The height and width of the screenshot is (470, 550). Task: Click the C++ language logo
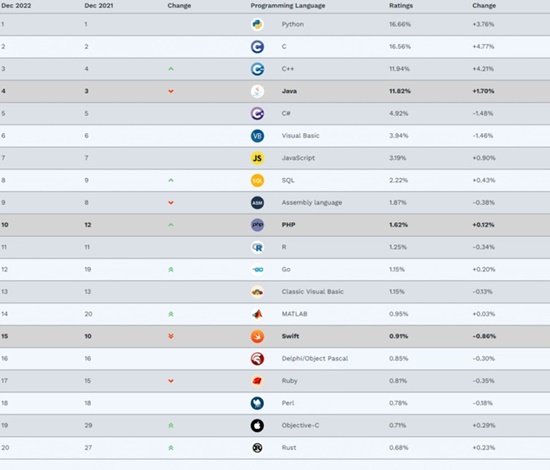(x=257, y=69)
